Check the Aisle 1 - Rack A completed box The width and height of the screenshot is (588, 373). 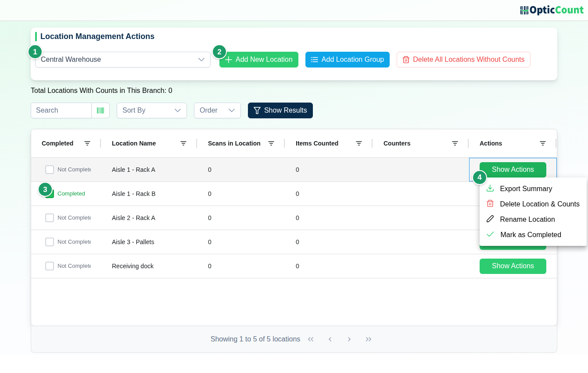tap(50, 170)
